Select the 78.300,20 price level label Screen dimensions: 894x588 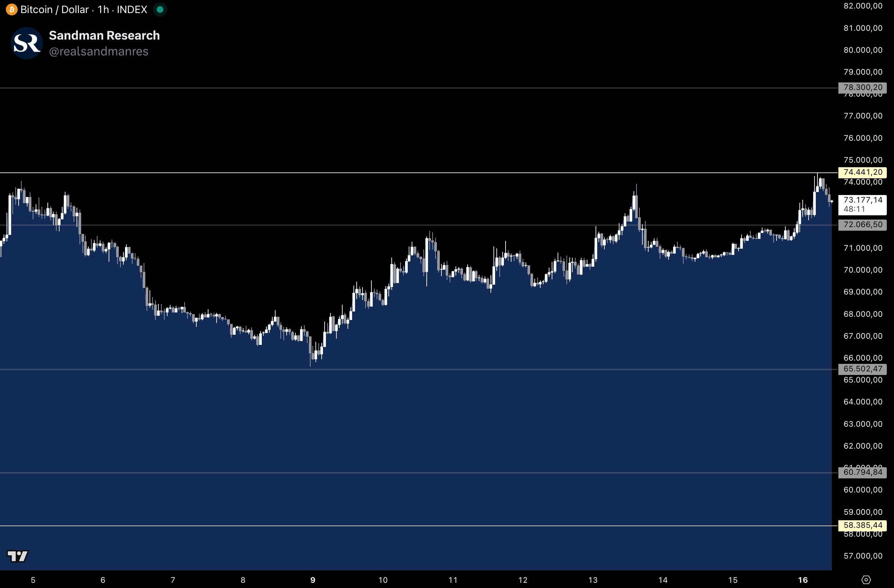pyautogui.click(x=863, y=88)
